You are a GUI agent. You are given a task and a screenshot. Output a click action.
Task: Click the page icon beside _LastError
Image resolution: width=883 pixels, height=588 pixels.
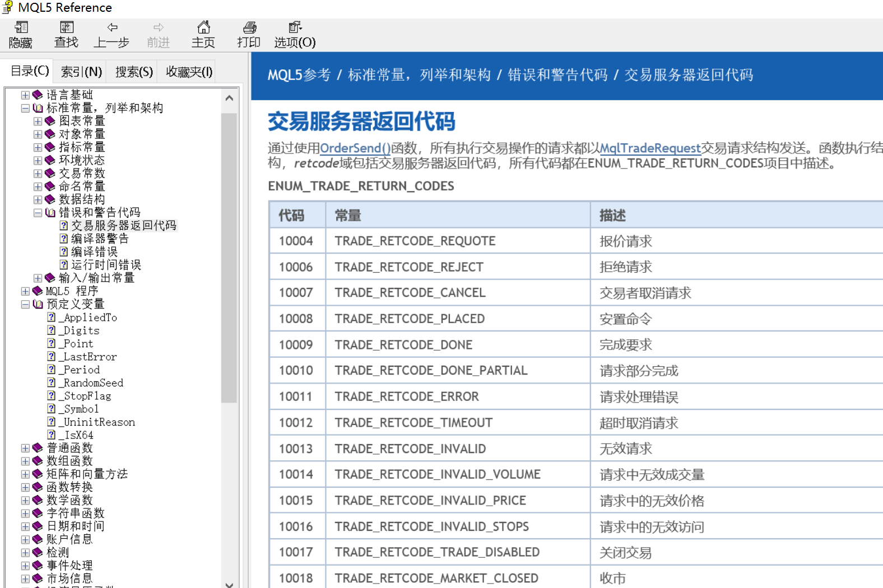click(x=52, y=356)
